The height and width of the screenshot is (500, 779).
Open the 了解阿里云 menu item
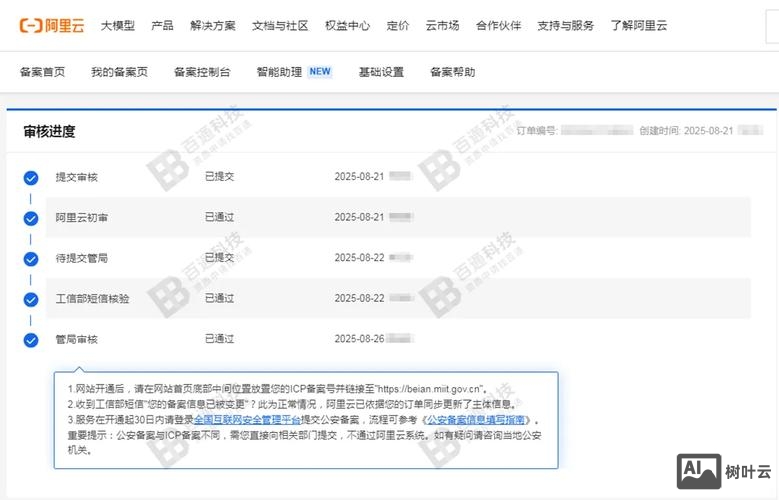click(639, 25)
